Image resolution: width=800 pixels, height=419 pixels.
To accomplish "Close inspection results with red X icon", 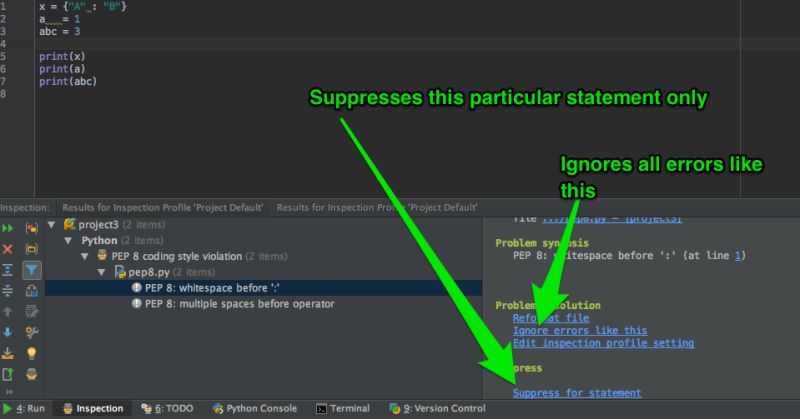I will 8,249.
